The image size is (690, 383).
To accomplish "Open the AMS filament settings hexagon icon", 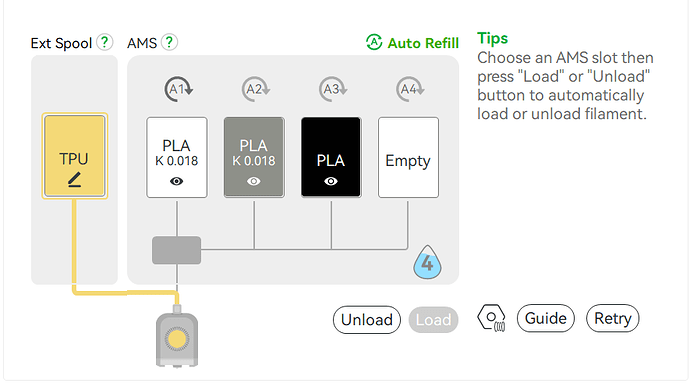I will [492, 317].
